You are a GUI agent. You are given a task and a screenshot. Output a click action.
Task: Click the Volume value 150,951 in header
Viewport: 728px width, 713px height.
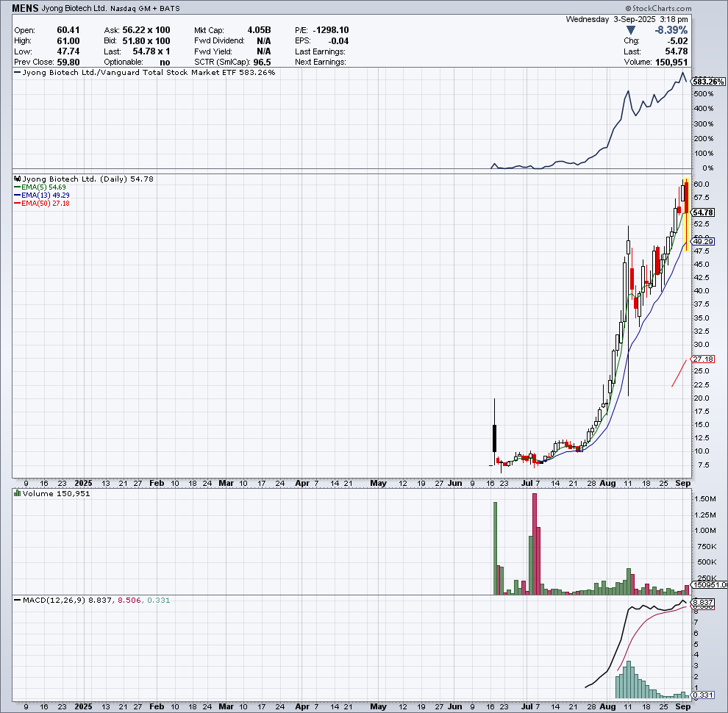click(671, 62)
